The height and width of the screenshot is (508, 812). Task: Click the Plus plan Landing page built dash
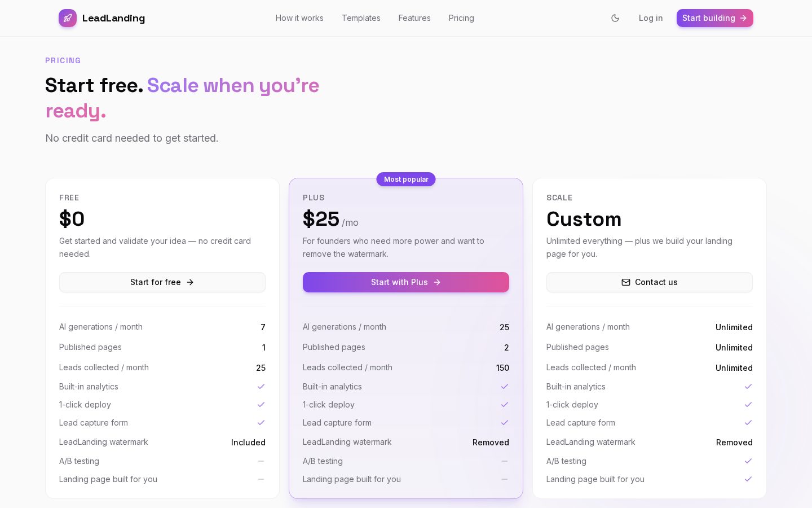coord(505,479)
